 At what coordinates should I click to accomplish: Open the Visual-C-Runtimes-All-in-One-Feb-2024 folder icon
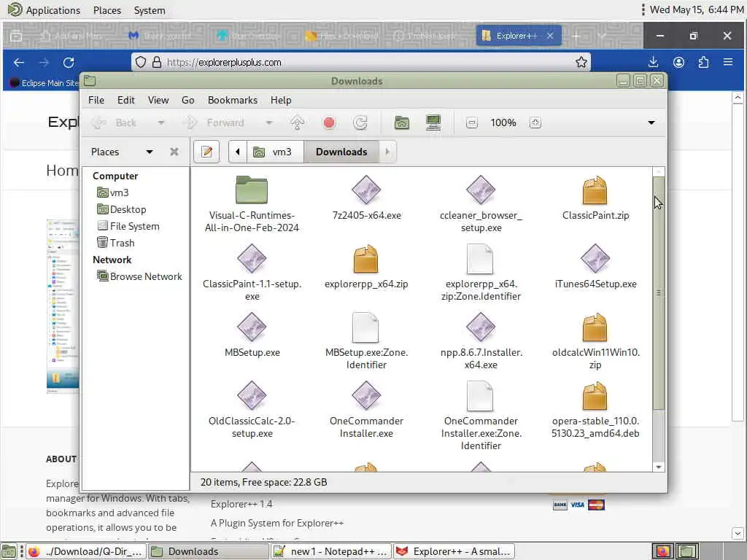[252, 190]
